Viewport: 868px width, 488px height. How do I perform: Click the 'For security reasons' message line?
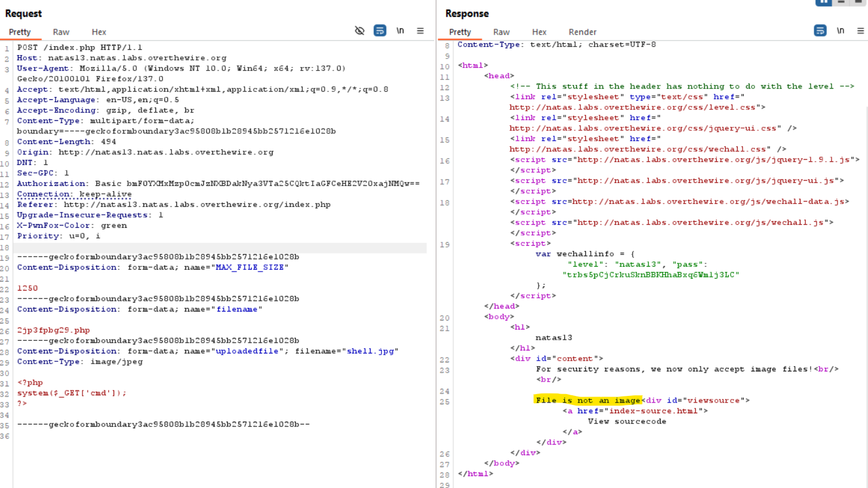point(687,369)
